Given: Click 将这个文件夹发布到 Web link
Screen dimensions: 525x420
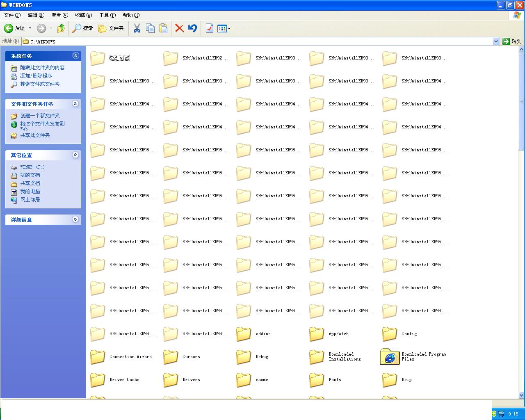Looking at the screenshot, I should coord(42,126).
